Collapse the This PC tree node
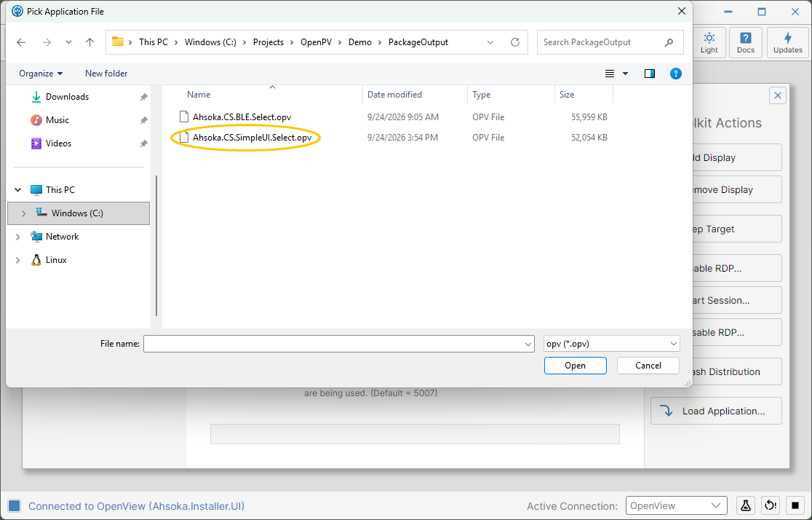Screen dimensions: 812x520 coord(17,190)
